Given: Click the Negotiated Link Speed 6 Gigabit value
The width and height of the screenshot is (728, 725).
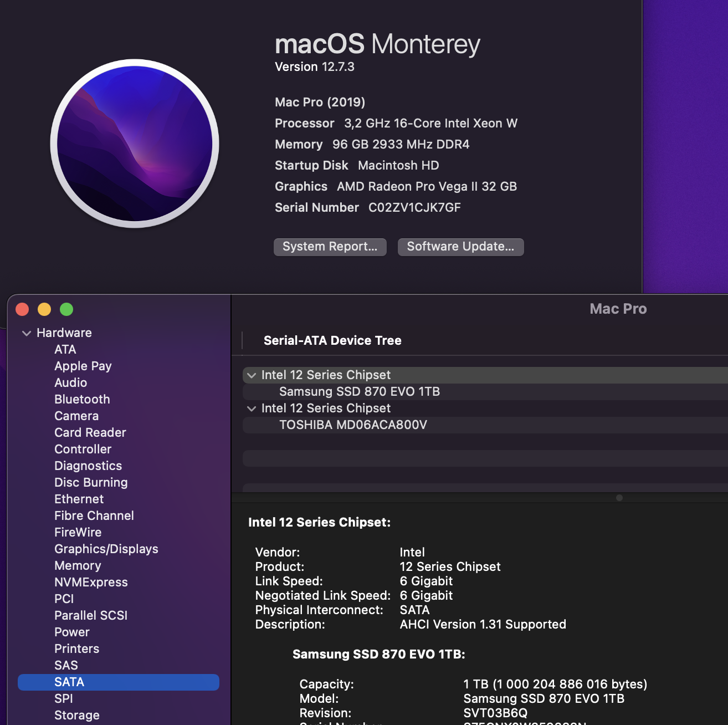Looking at the screenshot, I should coord(427,596).
